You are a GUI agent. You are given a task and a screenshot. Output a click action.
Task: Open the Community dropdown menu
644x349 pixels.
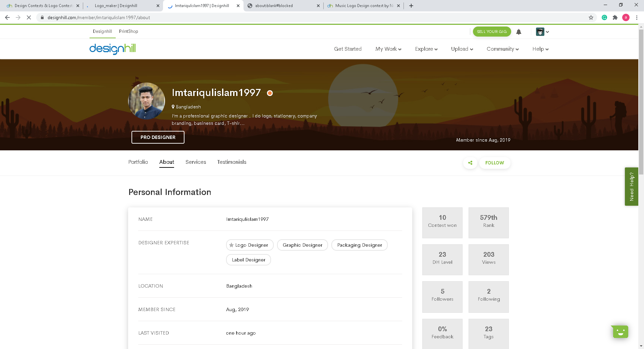(x=502, y=49)
